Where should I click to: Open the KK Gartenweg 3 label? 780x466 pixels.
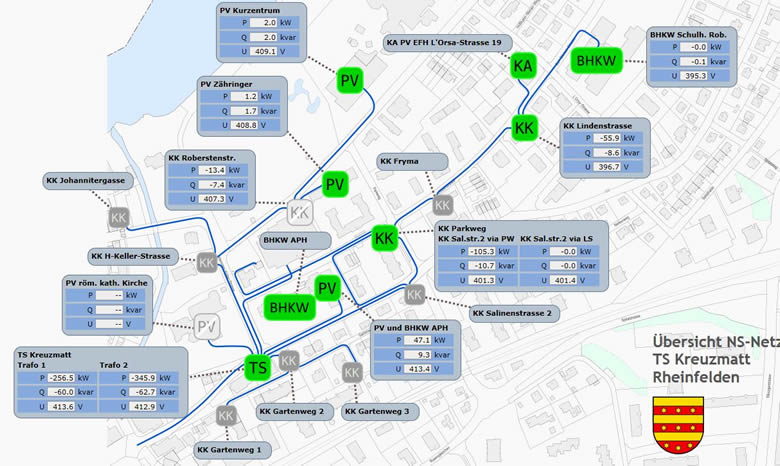click(x=380, y=412)
